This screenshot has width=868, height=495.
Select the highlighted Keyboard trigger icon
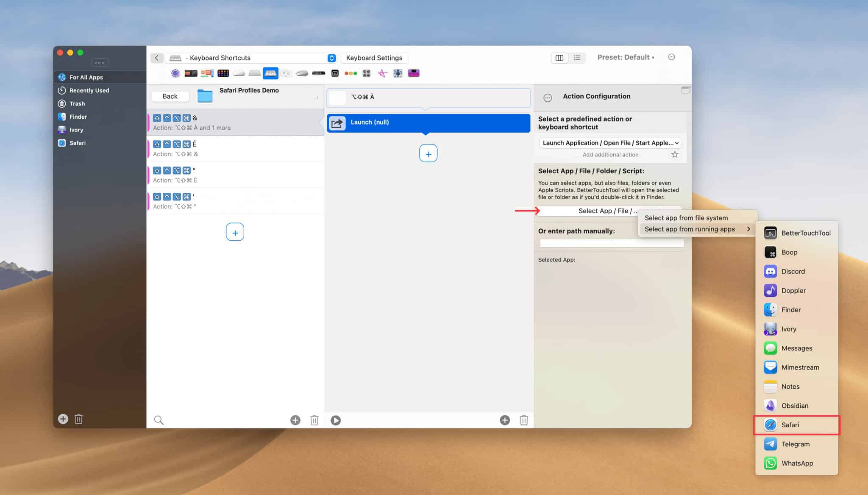coord(270,73)
